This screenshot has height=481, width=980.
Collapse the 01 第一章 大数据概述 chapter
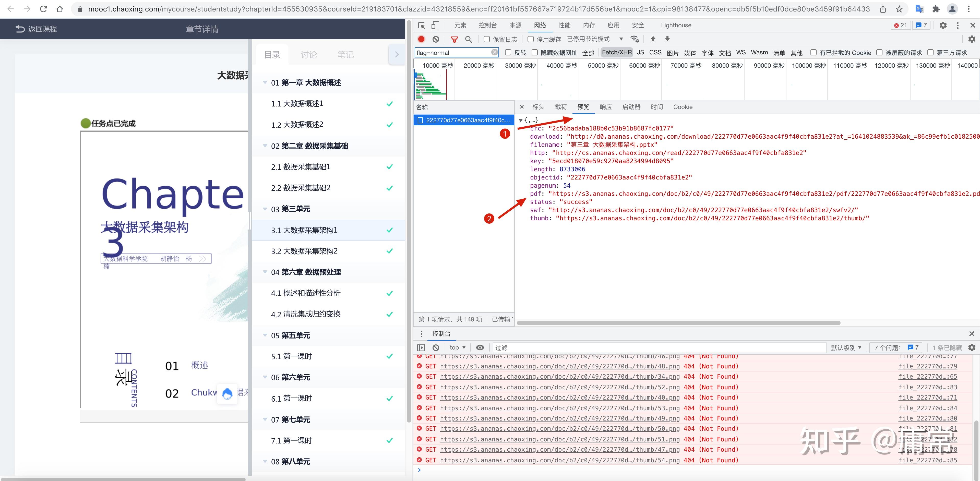(x=265, y=82)
